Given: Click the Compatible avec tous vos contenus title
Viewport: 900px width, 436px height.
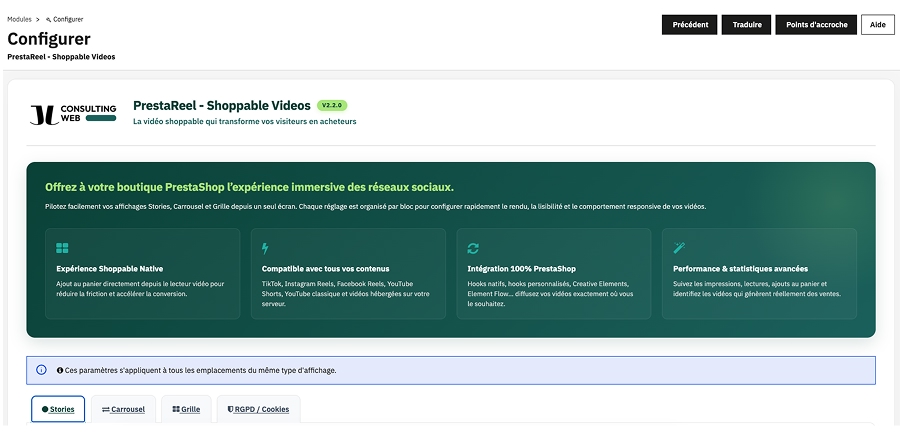Looking at the screenshot, I should pos(325,268).
